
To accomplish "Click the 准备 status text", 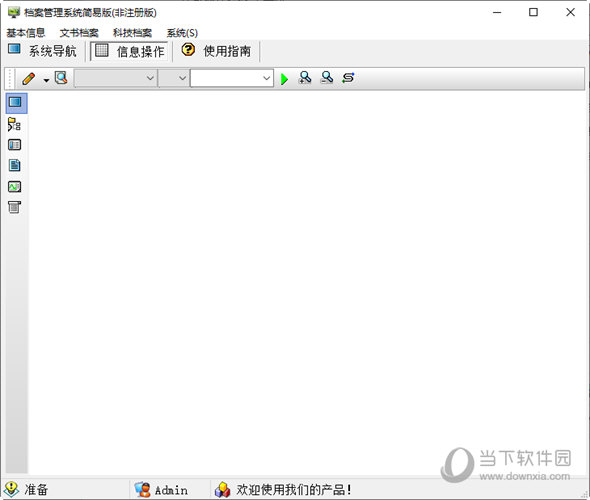I will click(36, 490).
